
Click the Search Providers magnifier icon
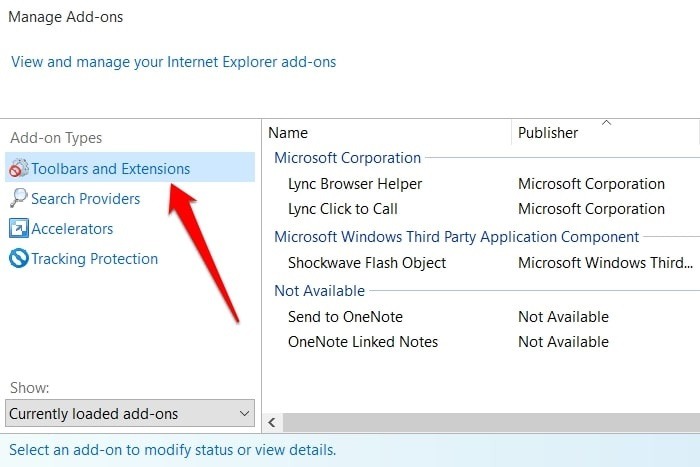tap(19, 198)
